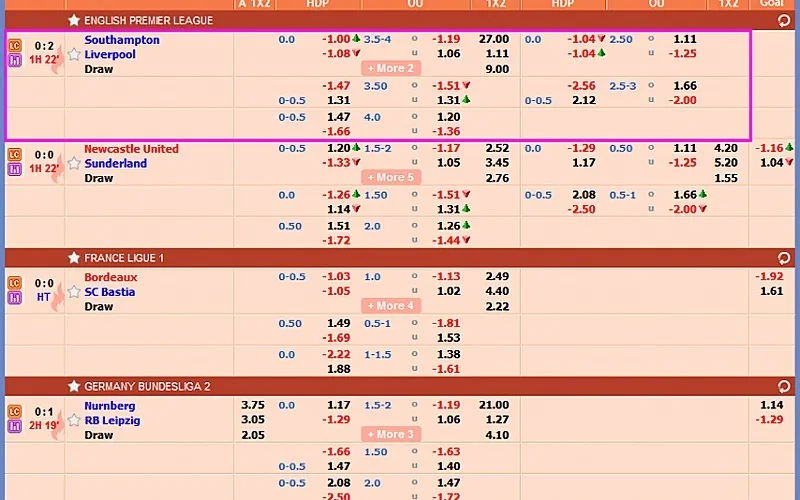Expand '+ More 3' for Nurnberg match
Image resolution: width=800 pixels, height=500 pixels.
391,435
